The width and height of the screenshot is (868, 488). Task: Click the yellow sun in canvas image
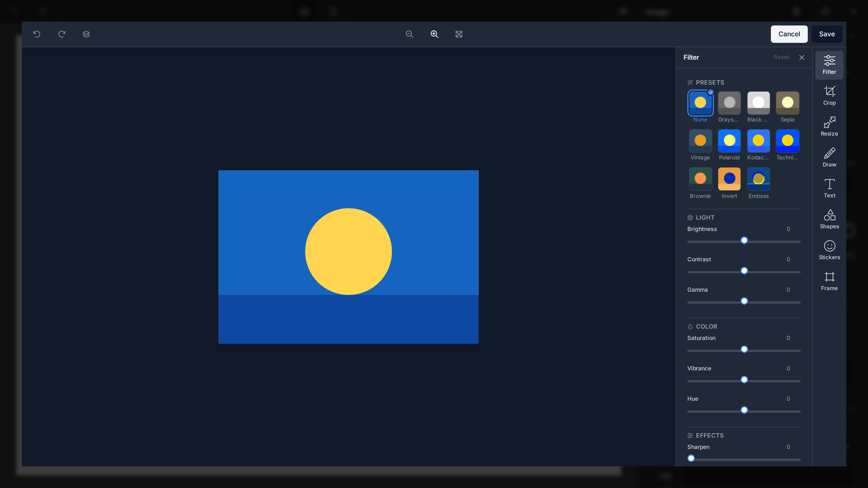coord(348,252)
